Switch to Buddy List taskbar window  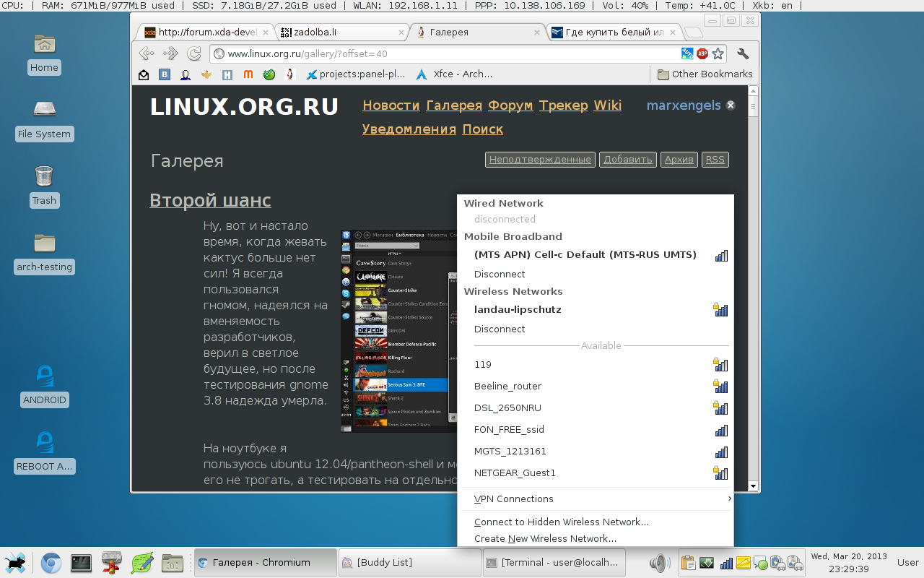click(409, 563)
